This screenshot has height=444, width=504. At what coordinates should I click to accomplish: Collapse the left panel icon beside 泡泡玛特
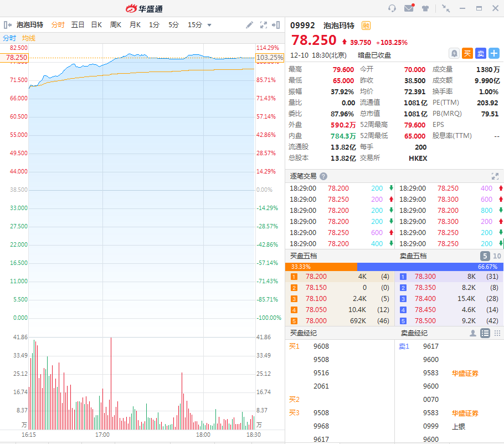tap(7, 25)
